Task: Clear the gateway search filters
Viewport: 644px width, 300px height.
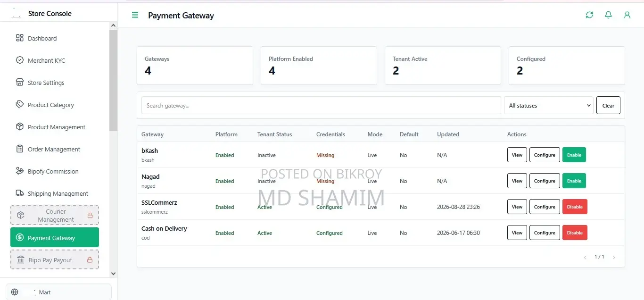Action: click(x=608, y=105)
